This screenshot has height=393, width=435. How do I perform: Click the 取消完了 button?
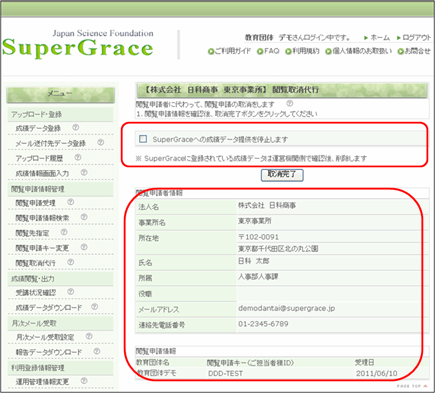tap(282, 175)
